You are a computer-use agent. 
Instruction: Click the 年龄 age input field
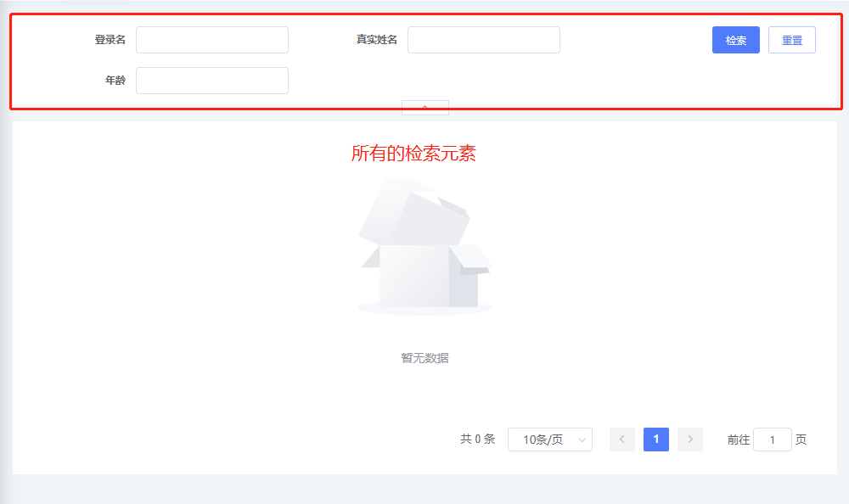click(x=212, y=81)
